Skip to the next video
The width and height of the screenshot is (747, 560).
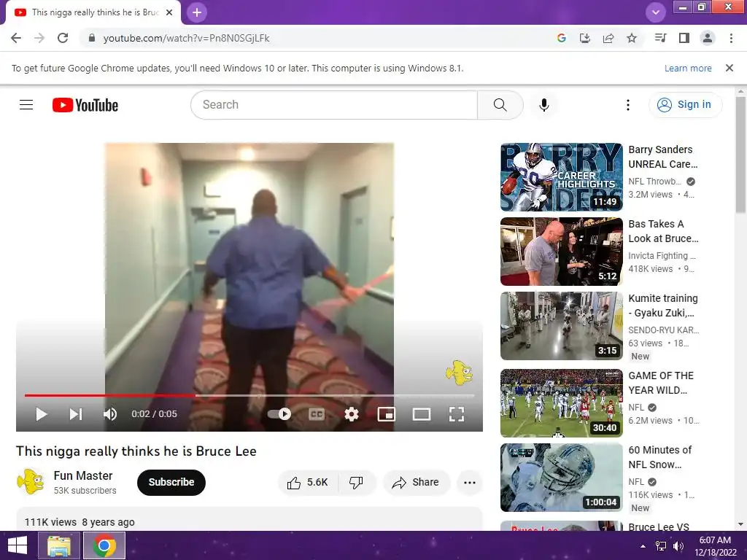(76, 414)
